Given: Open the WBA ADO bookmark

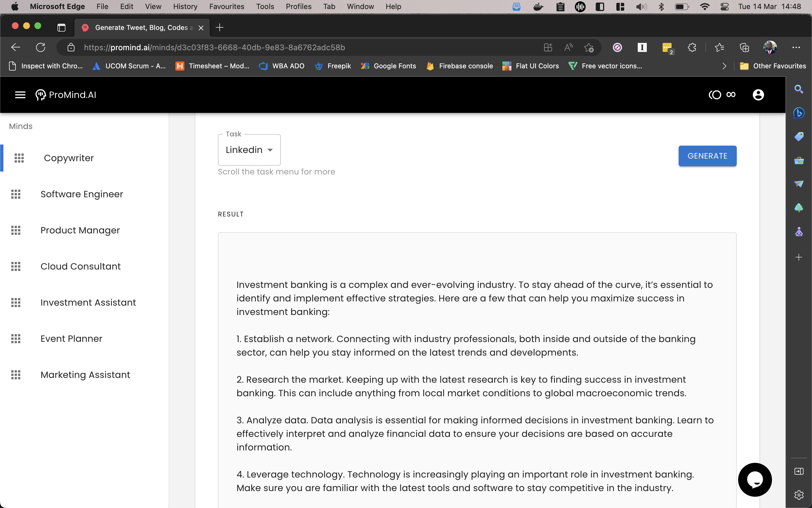Looking at the screenshot, I should coord(282,66).
